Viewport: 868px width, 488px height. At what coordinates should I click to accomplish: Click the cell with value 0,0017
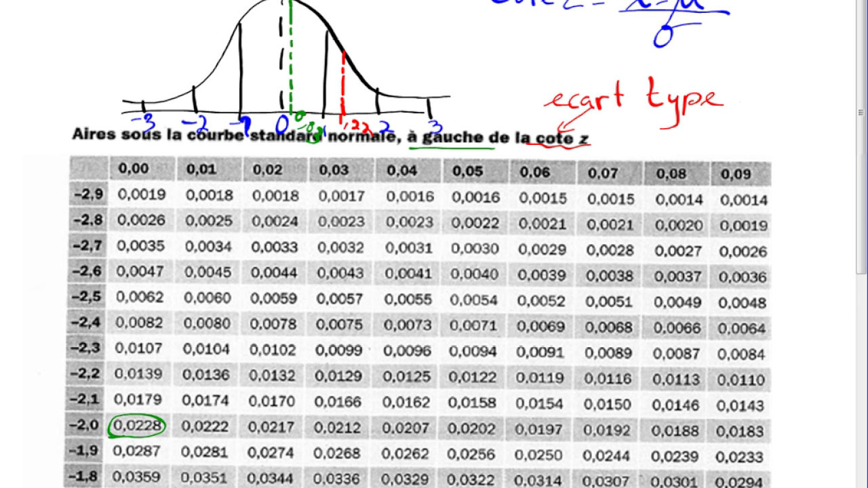click(340, 197)
